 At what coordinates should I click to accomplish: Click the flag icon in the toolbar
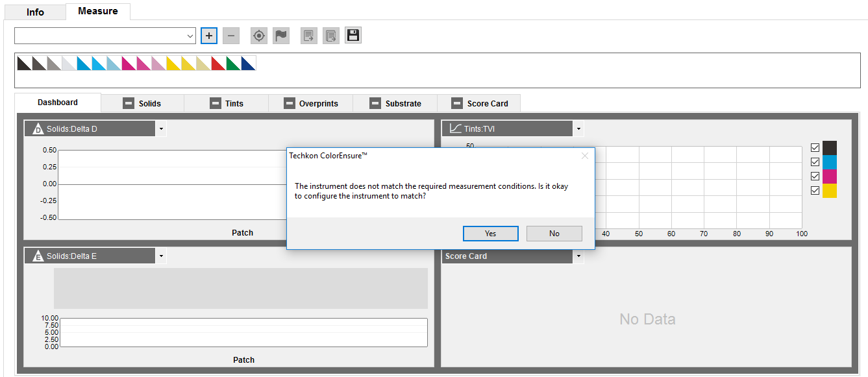[281, 36]
